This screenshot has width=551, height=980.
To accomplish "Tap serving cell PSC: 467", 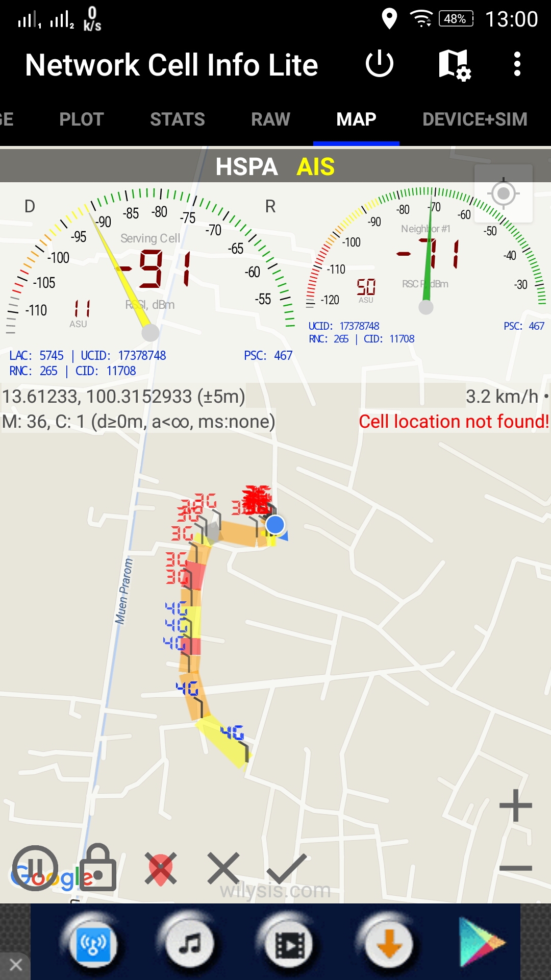I will pyautogui.click(x=268, y=355).
